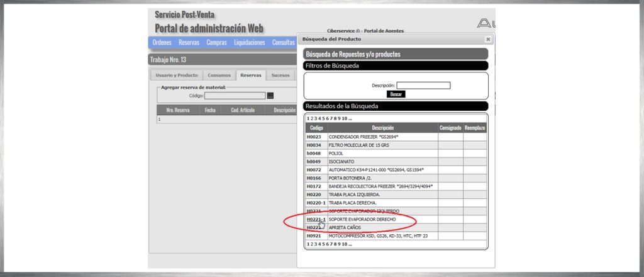The image size is (644, 277).
Task: Click the Buscar button
Action: point(396,94)
